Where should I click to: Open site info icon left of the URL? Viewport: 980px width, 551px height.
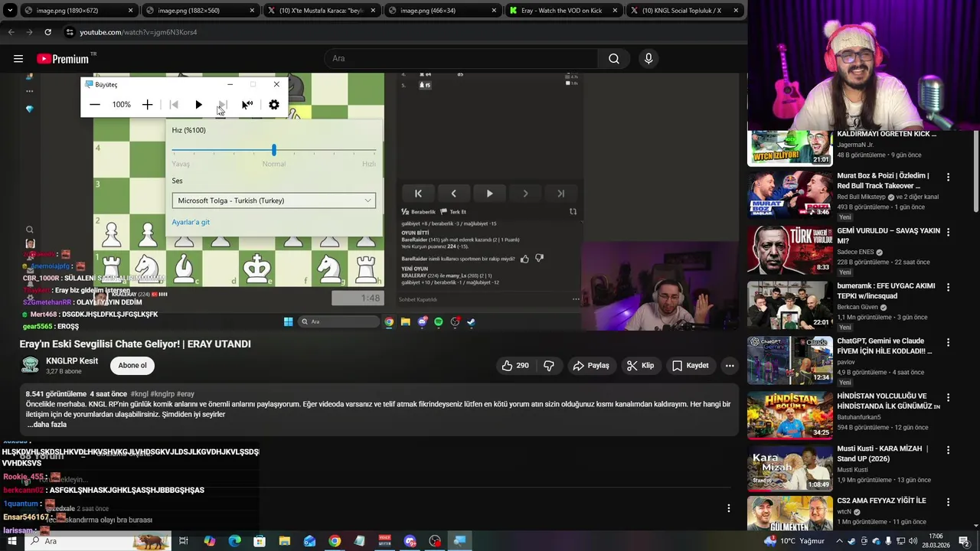pyautogui.click(x=70, y=32)
